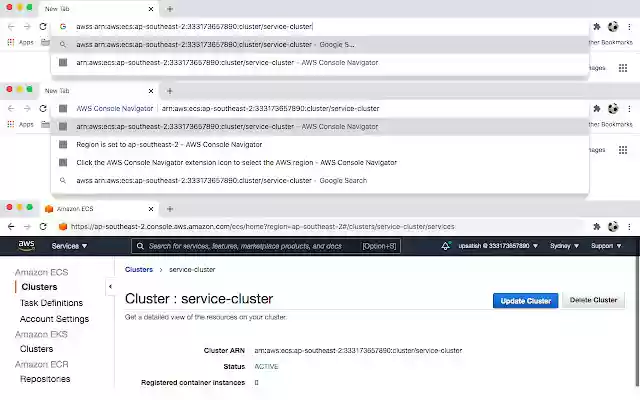Click Cluster ARN value text

358,351
